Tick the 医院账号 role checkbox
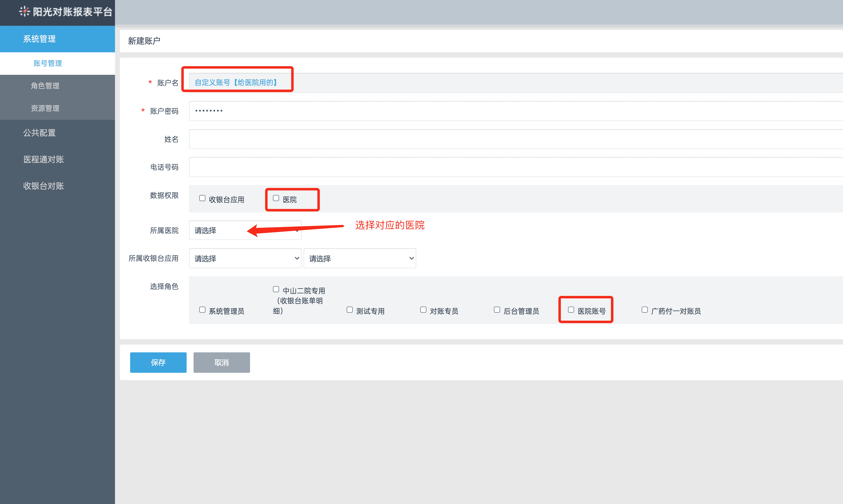Screen dimensions: 843x504 571,310
